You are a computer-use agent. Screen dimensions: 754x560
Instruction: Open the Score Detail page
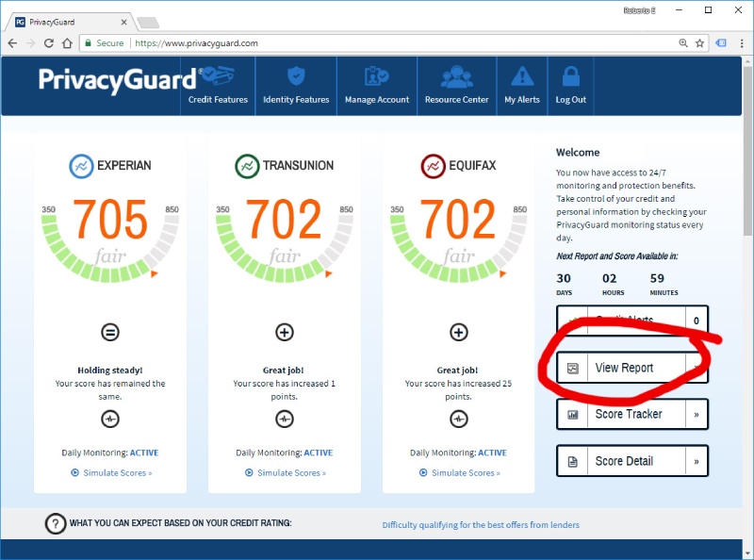[632, 461]
